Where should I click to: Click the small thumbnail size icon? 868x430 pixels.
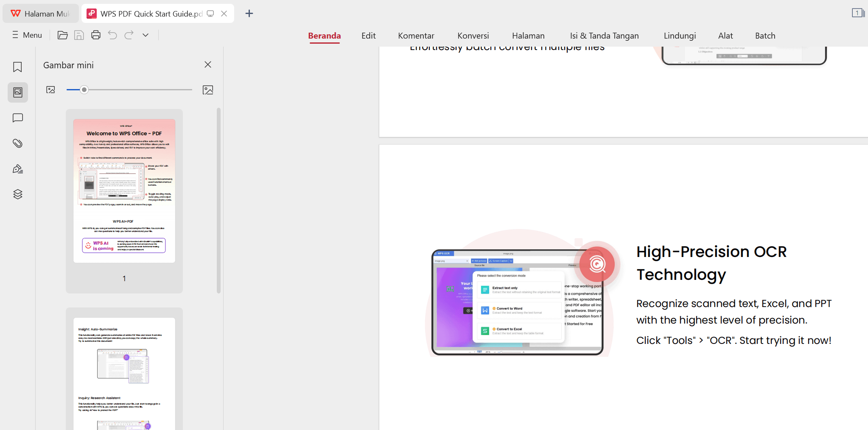[x=51, y=90]
